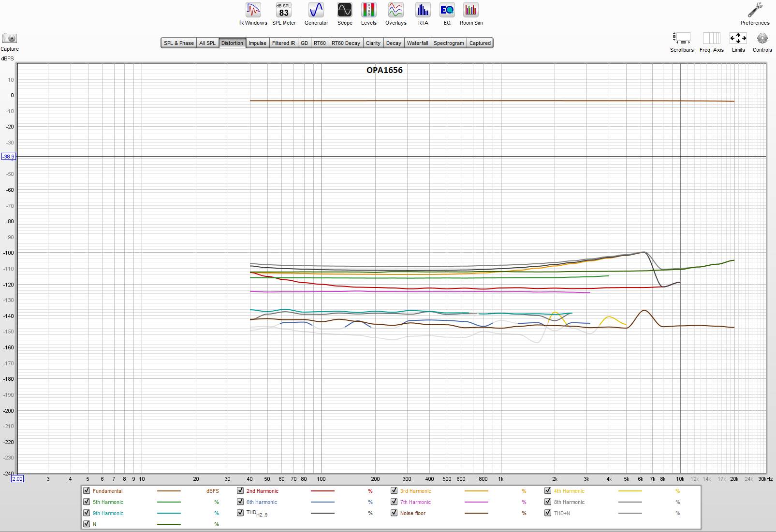
Task: Toggle graph Scrollbars
Action: tap(682, 42)
